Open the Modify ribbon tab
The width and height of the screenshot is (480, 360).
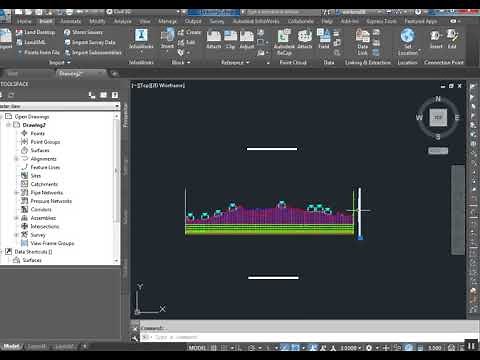coord(97,21)
